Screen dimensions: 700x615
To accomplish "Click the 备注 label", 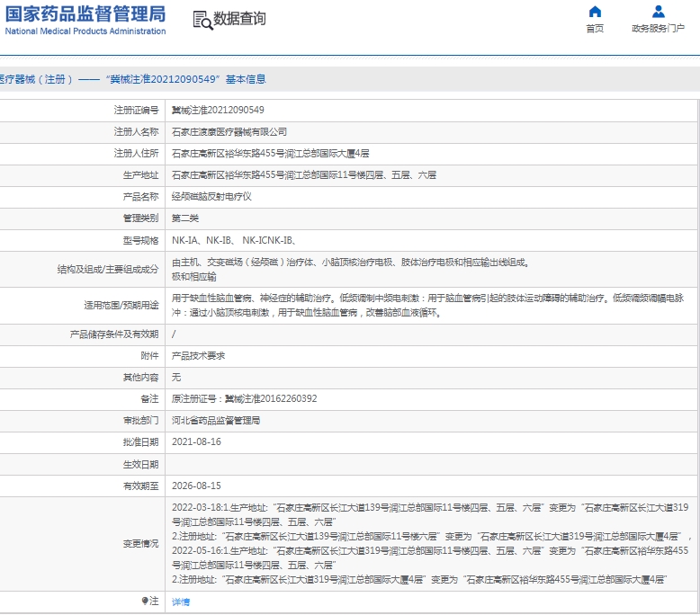I will pyautogui.click(x=149, y=398).
